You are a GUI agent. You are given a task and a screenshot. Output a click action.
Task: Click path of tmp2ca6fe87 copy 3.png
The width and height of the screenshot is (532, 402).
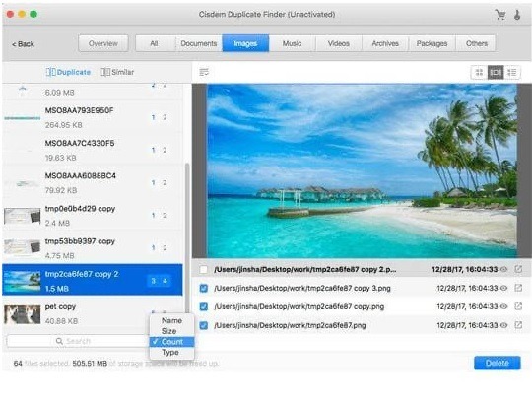(302, 288)
